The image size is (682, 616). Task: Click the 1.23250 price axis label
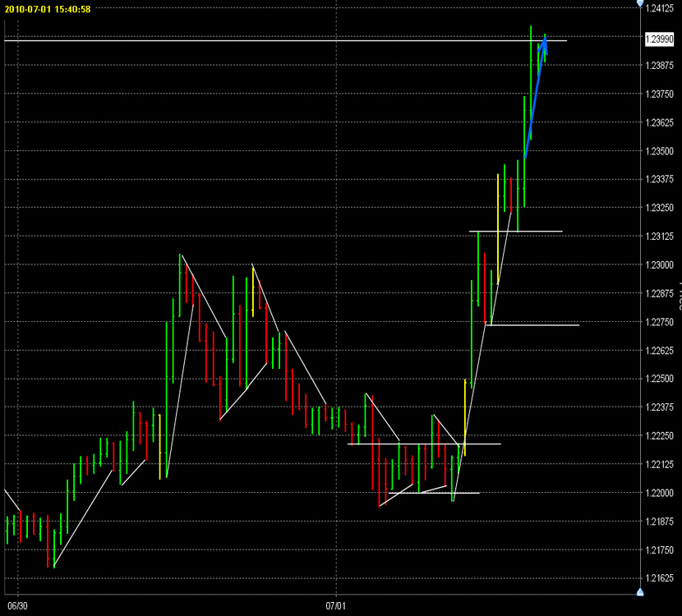pos(659,208)
